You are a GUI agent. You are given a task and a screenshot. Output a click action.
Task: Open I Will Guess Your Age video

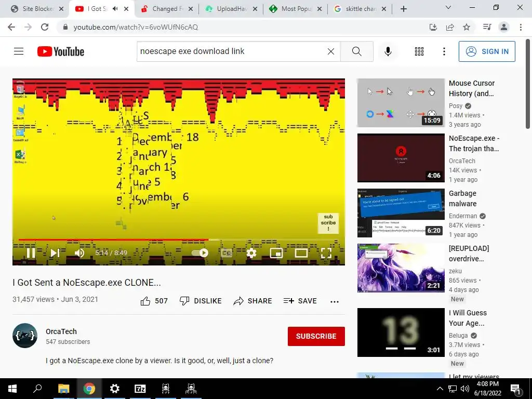click(x=401, y=332)
